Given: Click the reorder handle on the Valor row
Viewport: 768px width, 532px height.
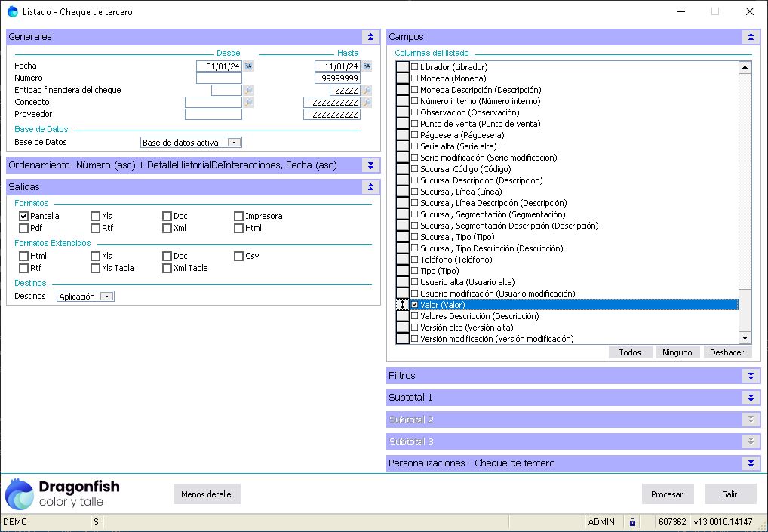Looking at the screenshot, I should pyautogui.click(x=402, y=305).
